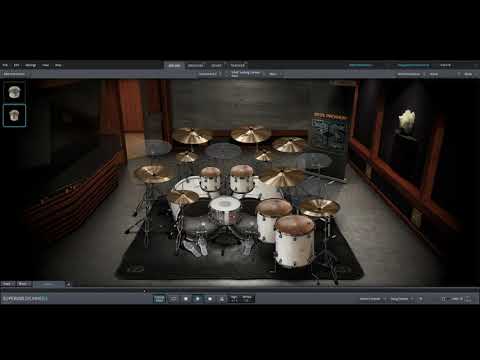Screen dimensions: 480x360
Task: Click the playhead marker on the timeline
Action: point(145,291)
